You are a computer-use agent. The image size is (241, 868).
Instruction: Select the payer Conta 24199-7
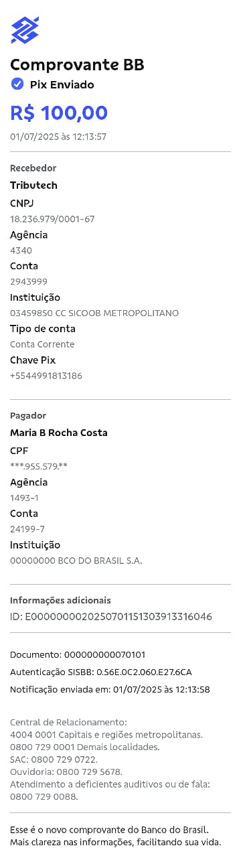click(27, 529)
